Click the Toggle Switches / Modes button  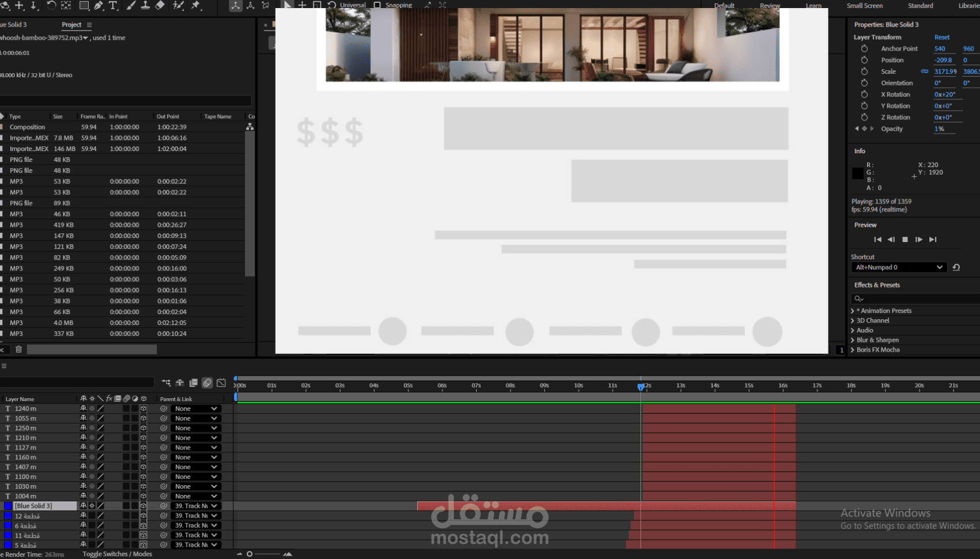(x=116, y=554)
